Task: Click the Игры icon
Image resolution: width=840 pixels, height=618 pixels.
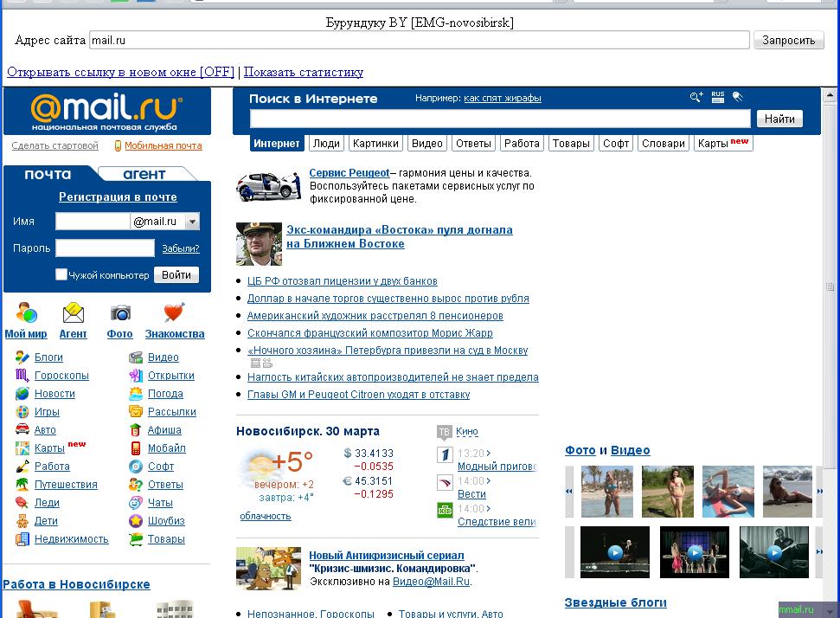Action: pos(22,412)
